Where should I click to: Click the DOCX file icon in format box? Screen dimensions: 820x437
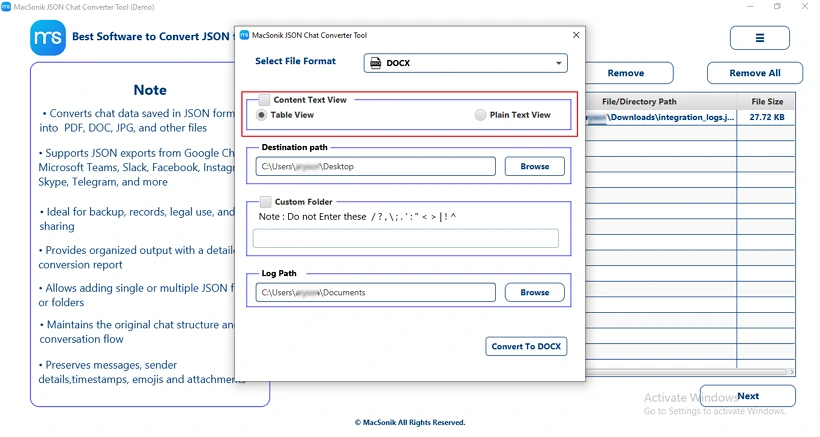(375, 63)
